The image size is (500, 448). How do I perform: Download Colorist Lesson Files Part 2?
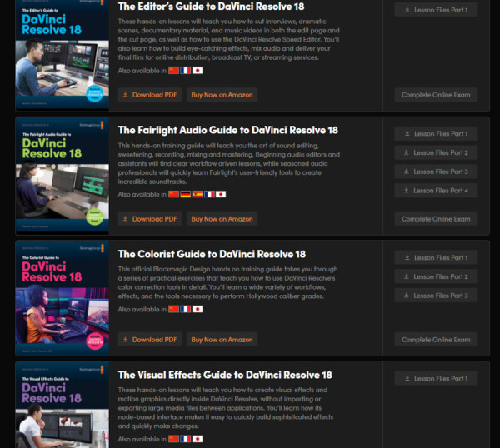[436, 276]
